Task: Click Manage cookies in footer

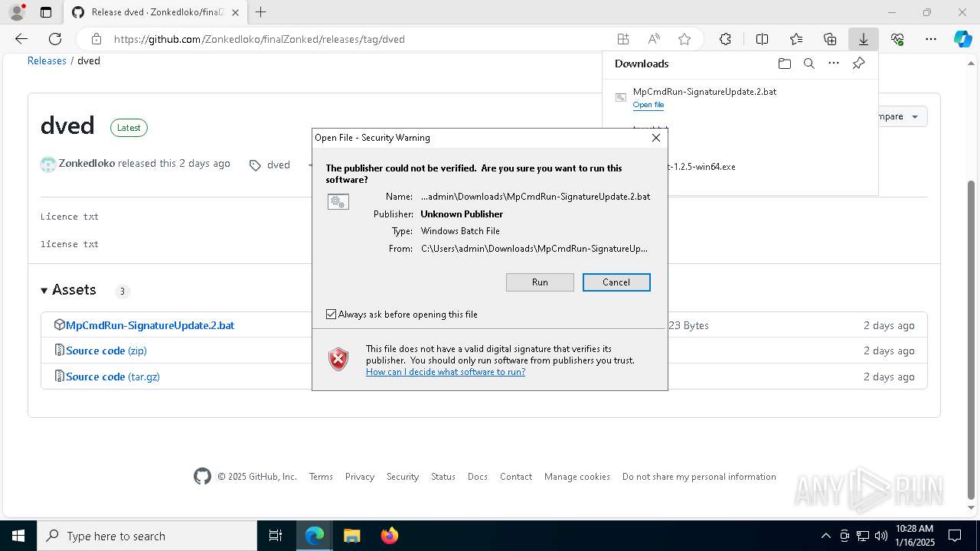Action: point(577,477)
